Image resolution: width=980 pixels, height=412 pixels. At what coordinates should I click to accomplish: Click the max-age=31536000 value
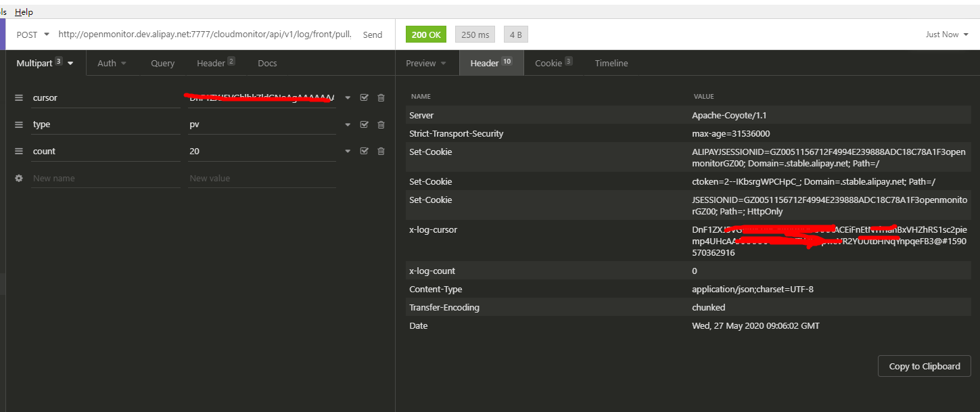click(731, 134)
